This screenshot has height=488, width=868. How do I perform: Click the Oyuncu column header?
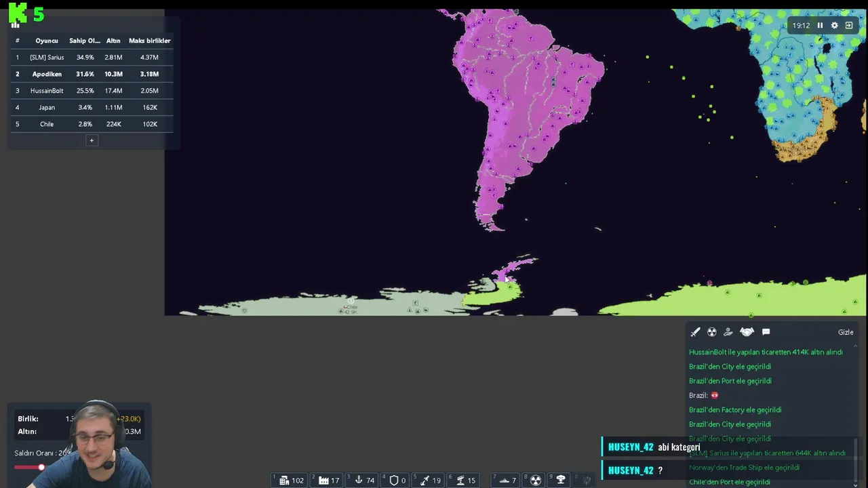[47, 41]
